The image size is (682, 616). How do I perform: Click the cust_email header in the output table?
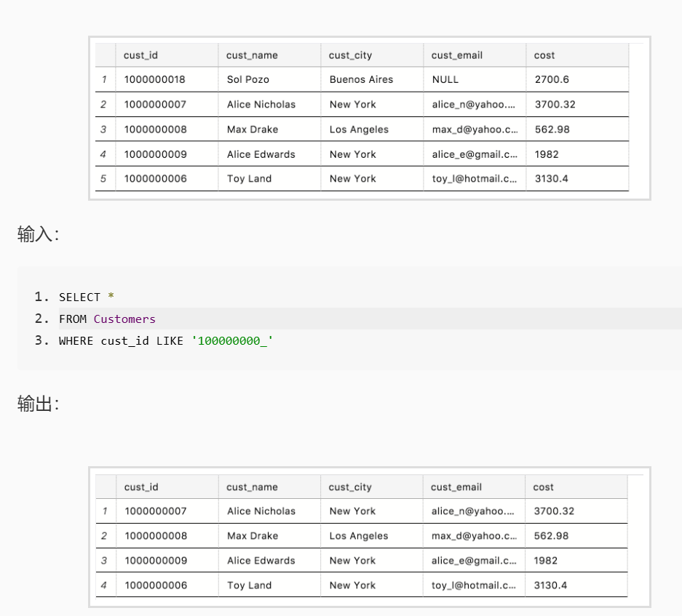point(474,487)
